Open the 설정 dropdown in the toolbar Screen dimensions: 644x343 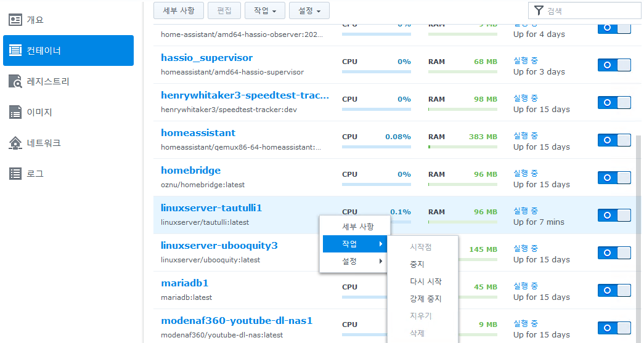point(309,10)
